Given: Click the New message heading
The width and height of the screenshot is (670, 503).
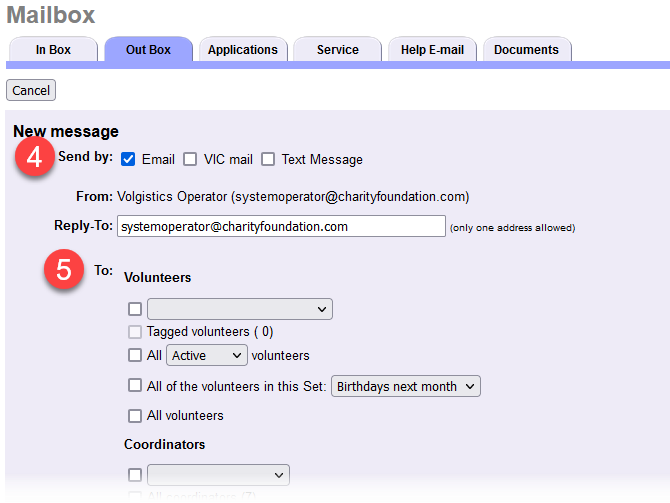Looking at the screenshot, I should (x=66, y=131).
